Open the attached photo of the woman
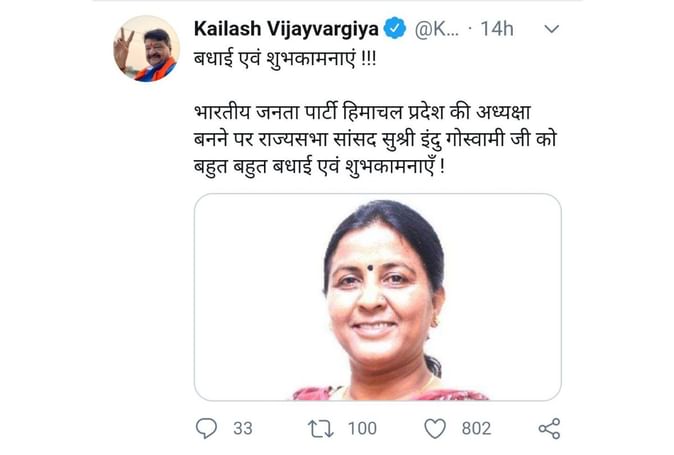The image size is (674, 455). (377, 297)
